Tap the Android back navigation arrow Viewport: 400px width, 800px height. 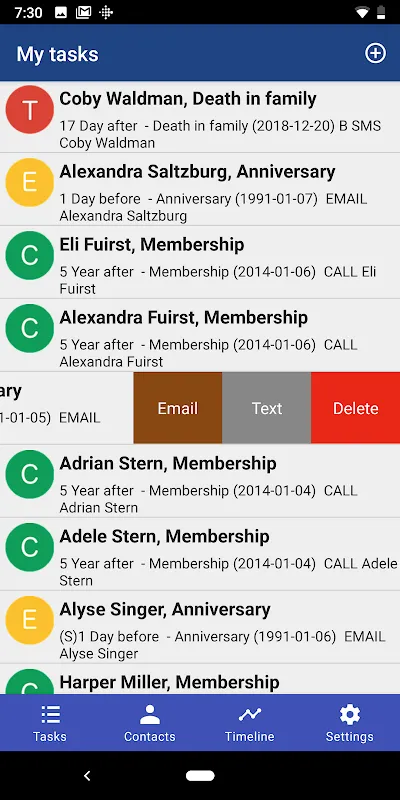point(87,776)
